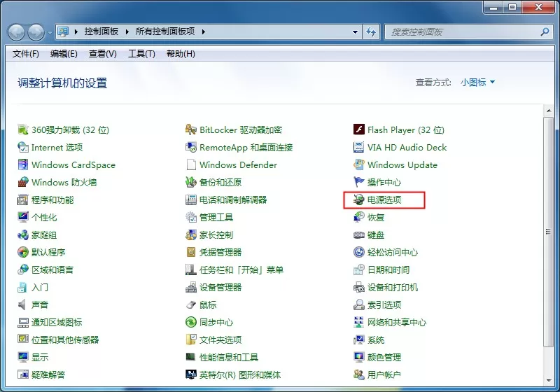Click the 设备管理器 icon
The height and width of the screenshot is (392, 560).
[x=191, y=287]
